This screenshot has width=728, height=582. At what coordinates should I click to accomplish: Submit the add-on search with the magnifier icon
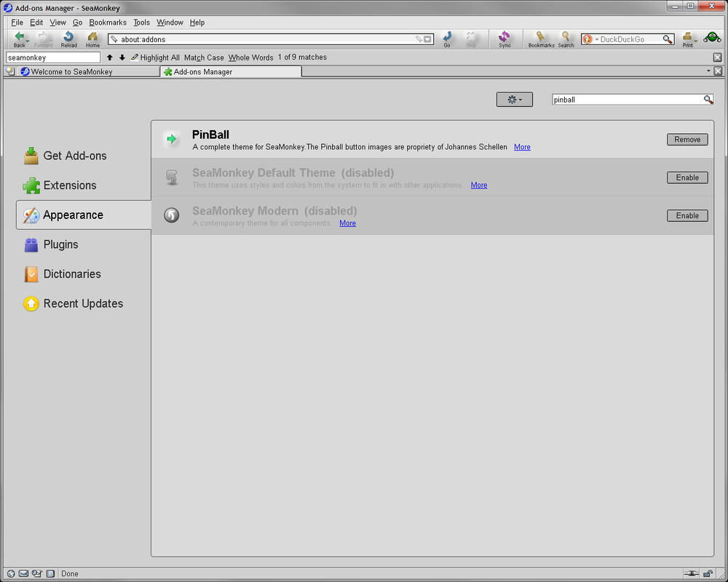click(708, 100)
